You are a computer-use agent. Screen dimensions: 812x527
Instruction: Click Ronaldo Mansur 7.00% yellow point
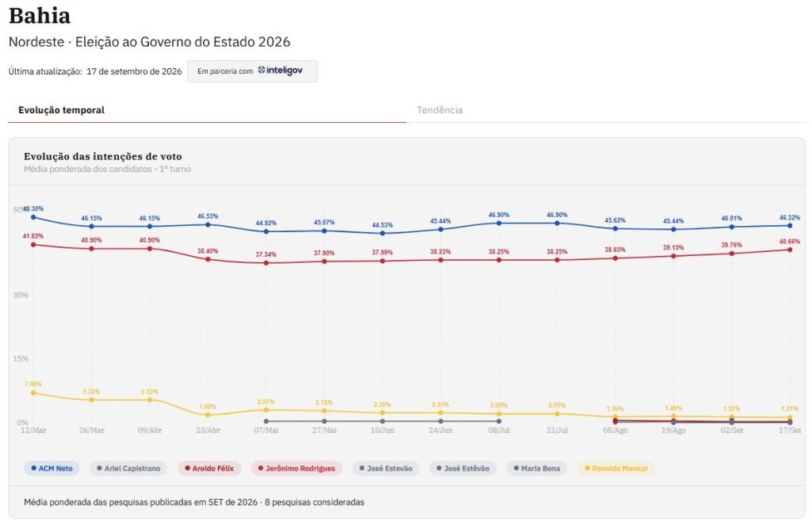[33, 393]
